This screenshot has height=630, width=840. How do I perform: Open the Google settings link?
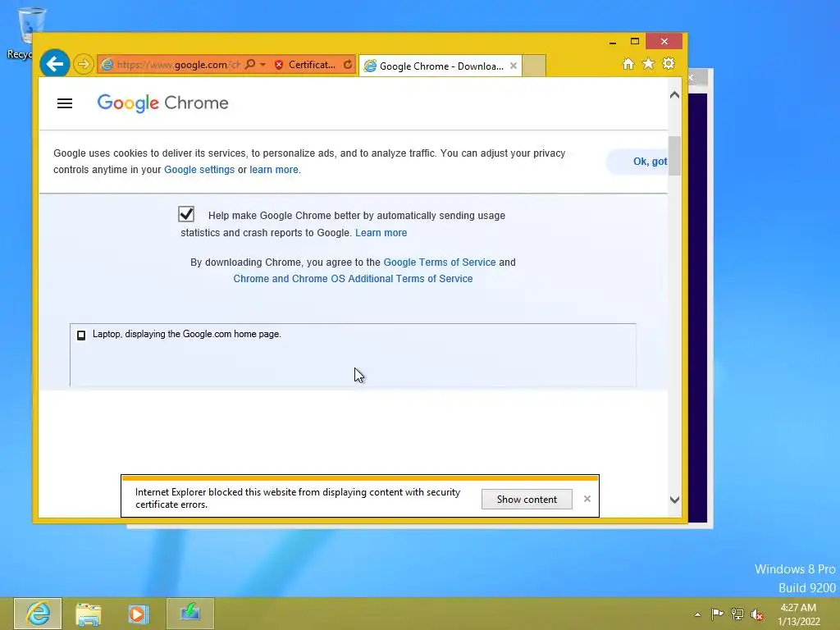[199, 169]
